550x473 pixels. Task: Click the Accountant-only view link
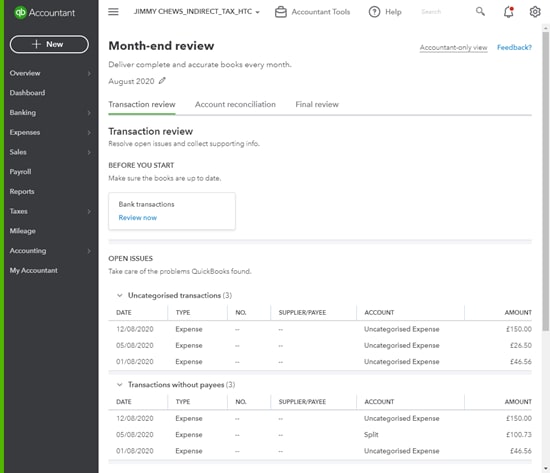tap(454, 47)
